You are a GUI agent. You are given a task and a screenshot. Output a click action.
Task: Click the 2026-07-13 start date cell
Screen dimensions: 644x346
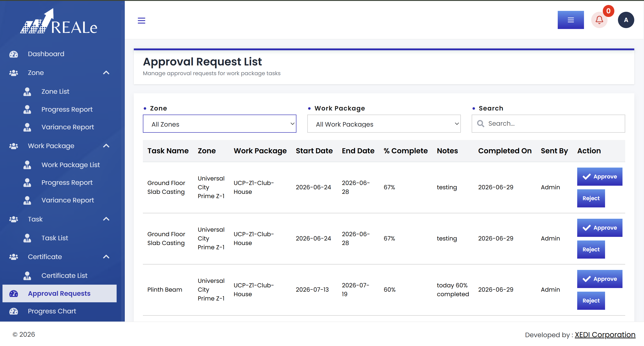(x=312, y=290)
